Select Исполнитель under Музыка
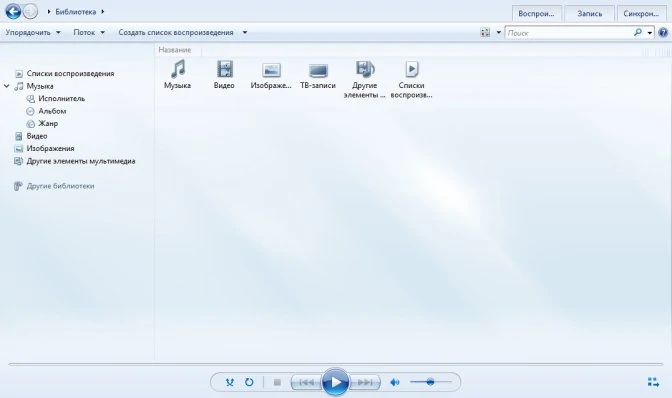Image resolution: width=672 pixels, height=398 pixels. [56, 99]
